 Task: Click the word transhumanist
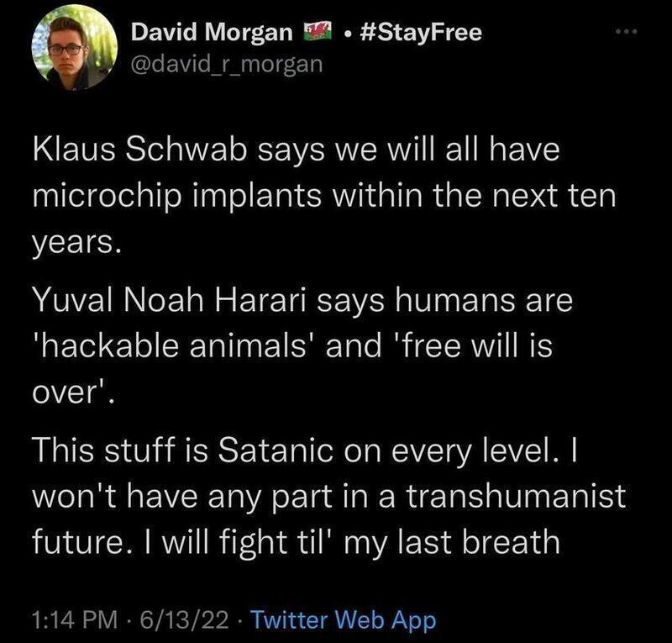516,497
